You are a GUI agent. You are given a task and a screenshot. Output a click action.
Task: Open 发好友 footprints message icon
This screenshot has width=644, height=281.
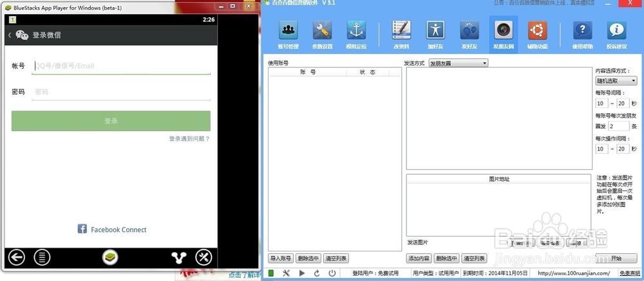[469, 35]
